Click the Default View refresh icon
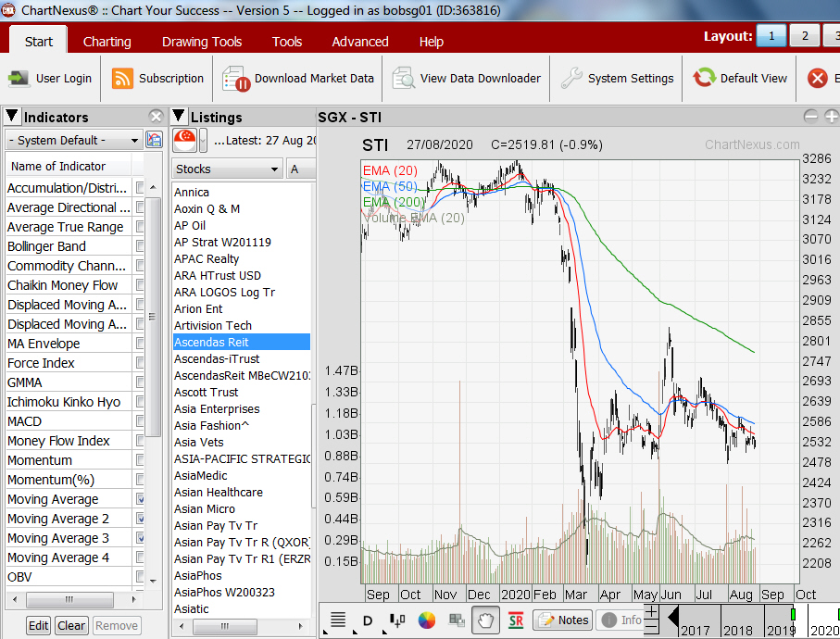 click(x=704, y=78)
